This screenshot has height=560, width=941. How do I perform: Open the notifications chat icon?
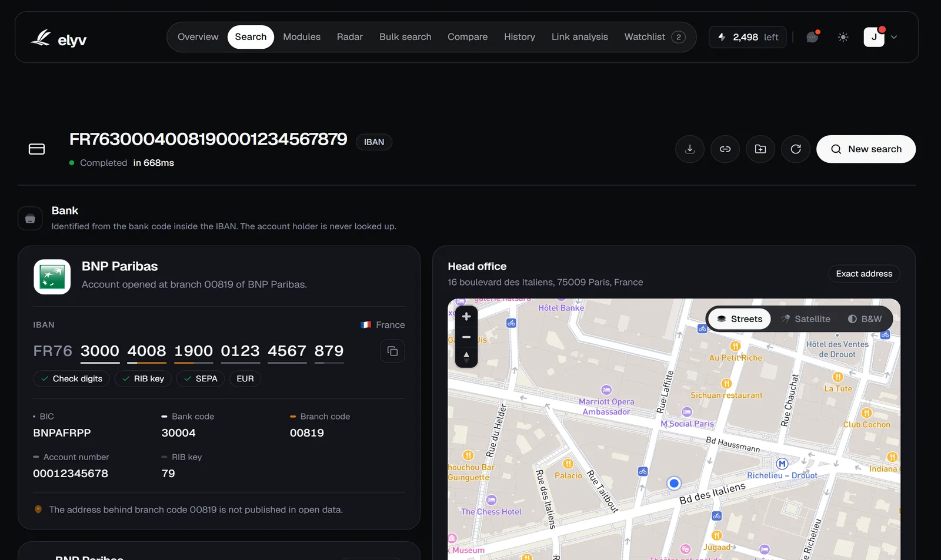click(x=812, y=37)
